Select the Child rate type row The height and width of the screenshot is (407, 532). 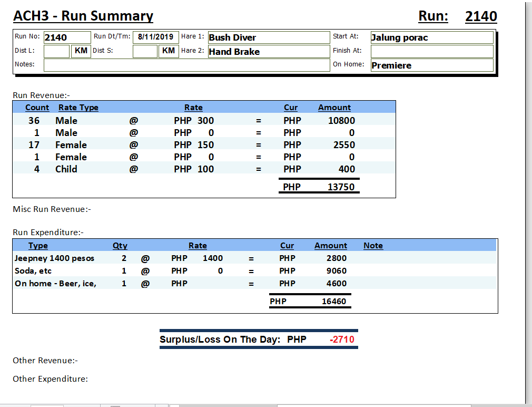[x=66, y=169]
